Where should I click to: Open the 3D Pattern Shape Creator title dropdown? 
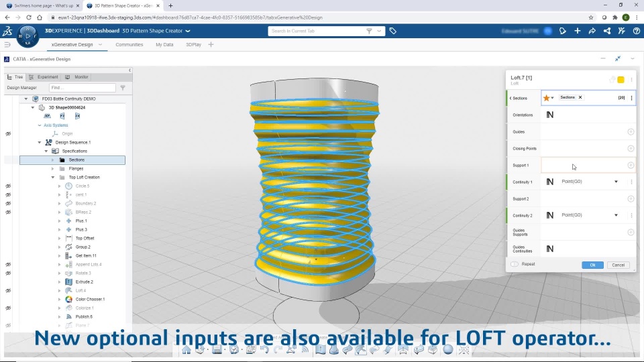tap(188, 31)
